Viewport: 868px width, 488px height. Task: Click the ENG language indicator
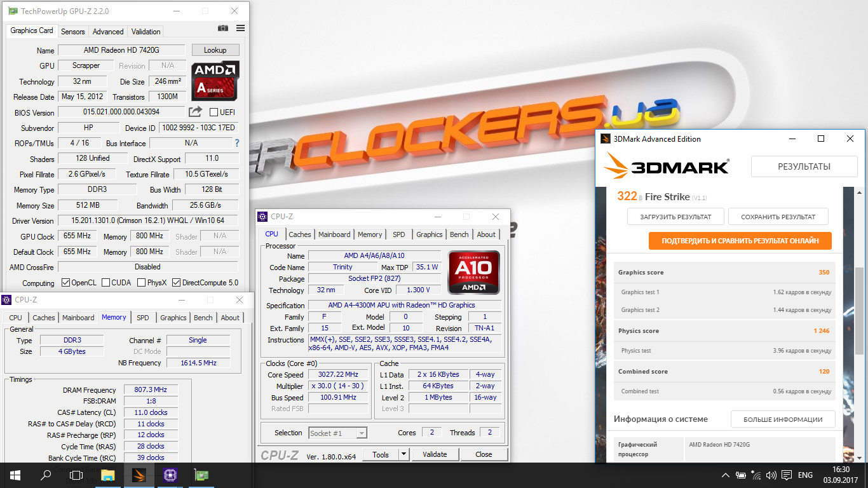[805, 475]
